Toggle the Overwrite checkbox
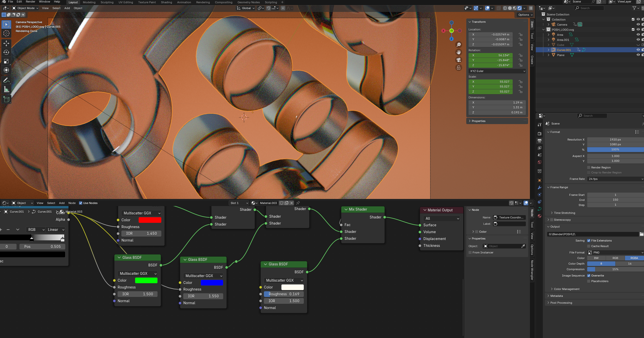The image size is (644, 338). [589, 276]
